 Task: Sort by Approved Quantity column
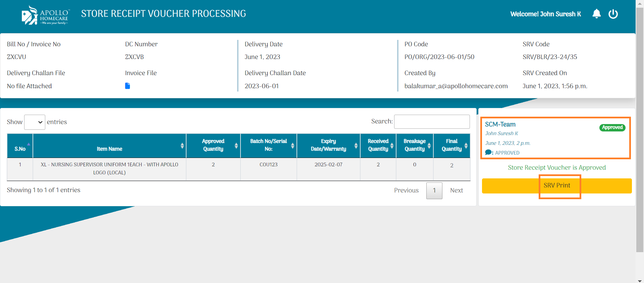click(213, 145)
